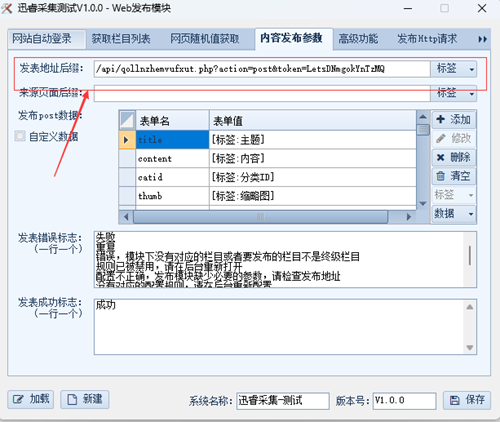Click the 修改 pencil edit button
Image resolution: width=500 pixels, height=422 pixels.
[454, 138]
